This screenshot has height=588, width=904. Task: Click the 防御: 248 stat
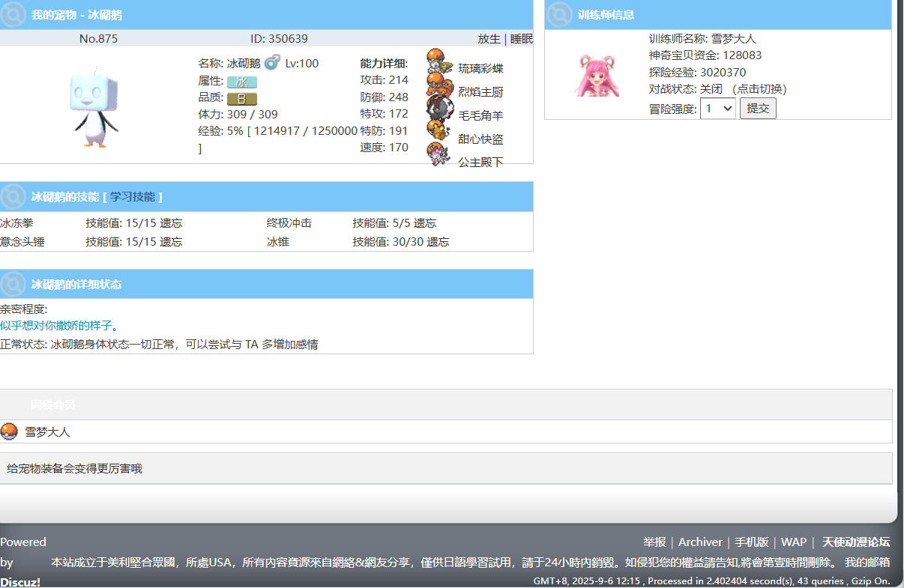[x=385, y=97]
